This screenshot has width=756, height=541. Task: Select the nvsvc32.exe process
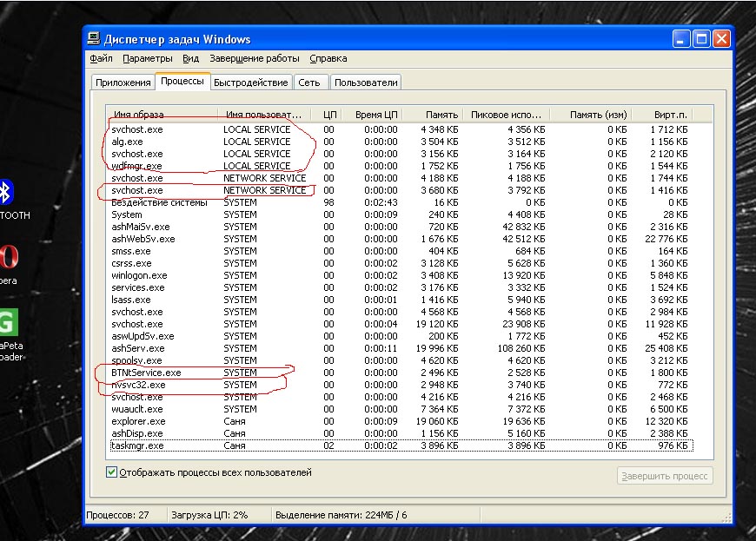coord(401,385)
